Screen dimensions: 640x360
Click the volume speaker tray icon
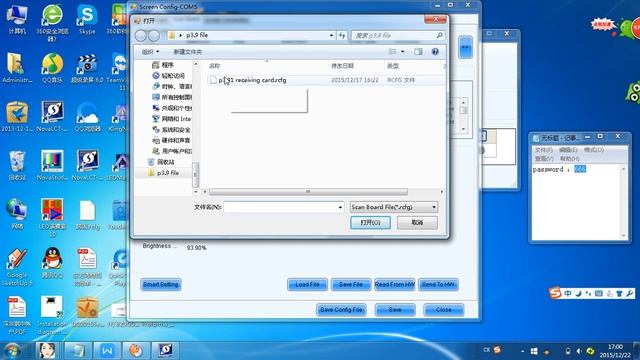578,351
